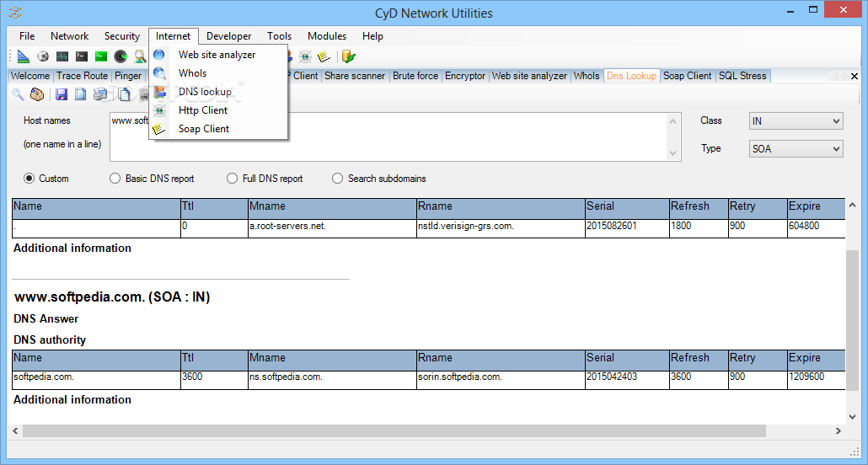Choose Web site analyzer from the Internet menu
Image resolution: width=868 pixels, height=465 pixels.
click(x=217, y=55)
